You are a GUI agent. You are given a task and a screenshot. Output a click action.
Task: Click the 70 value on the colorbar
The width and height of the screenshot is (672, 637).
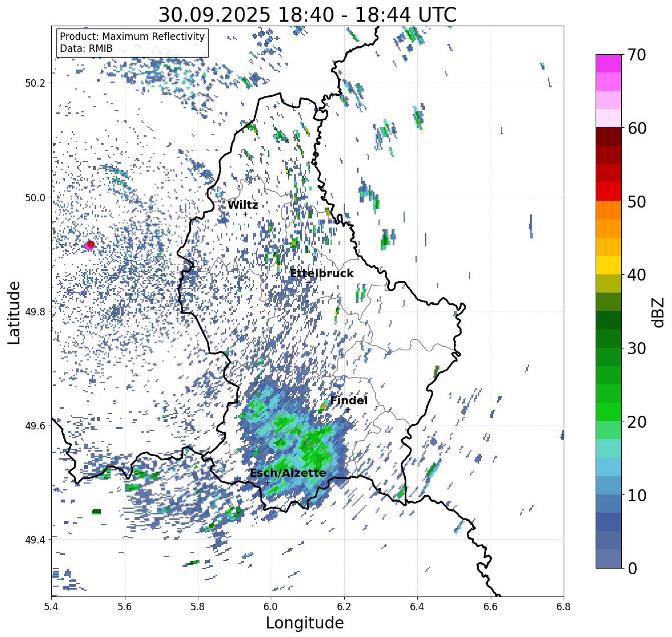(x=637, y=55)
